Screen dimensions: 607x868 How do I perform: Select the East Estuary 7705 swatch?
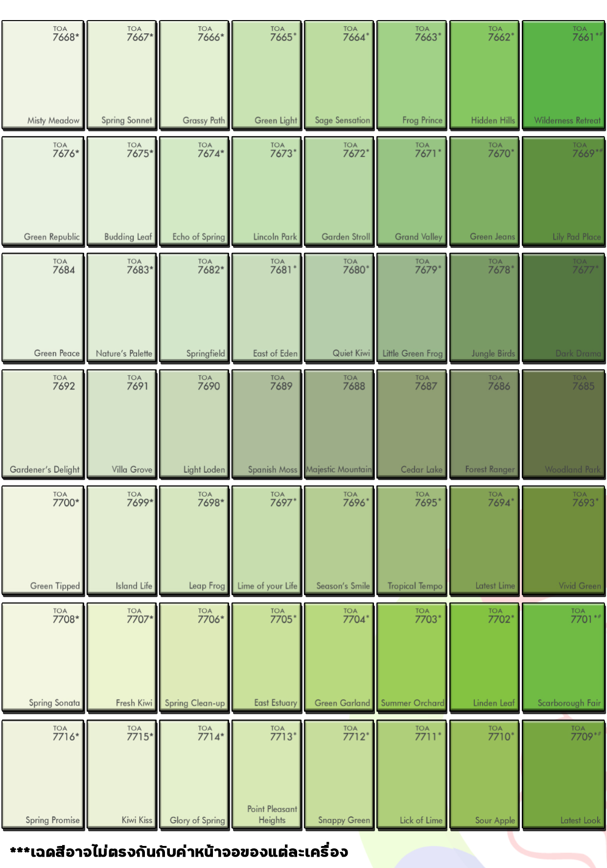[266, 657]
